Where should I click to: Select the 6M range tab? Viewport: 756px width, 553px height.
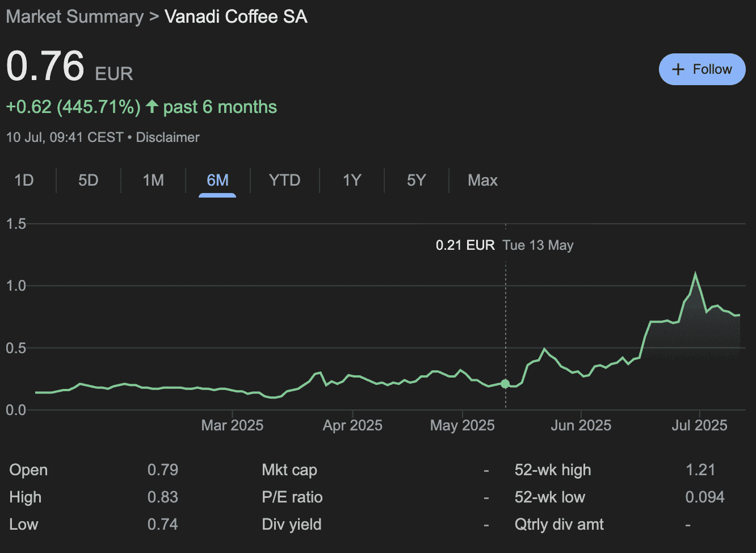tap(217, 181)
